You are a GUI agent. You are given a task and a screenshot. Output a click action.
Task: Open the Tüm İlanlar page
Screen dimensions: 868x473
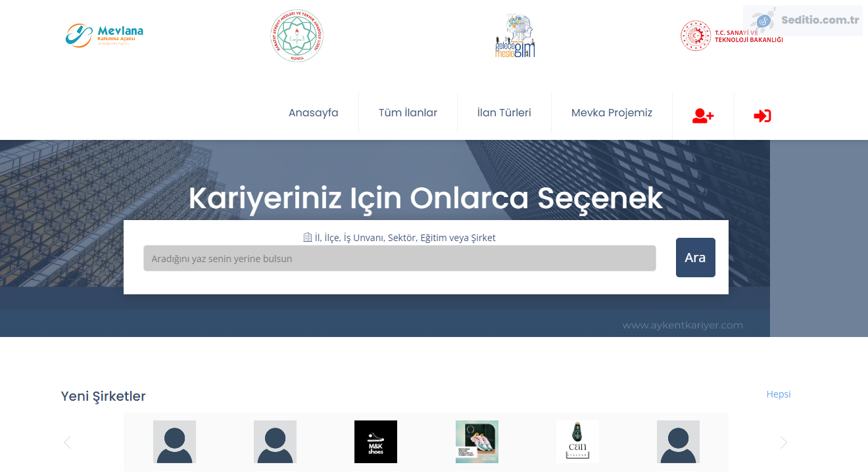408,112
